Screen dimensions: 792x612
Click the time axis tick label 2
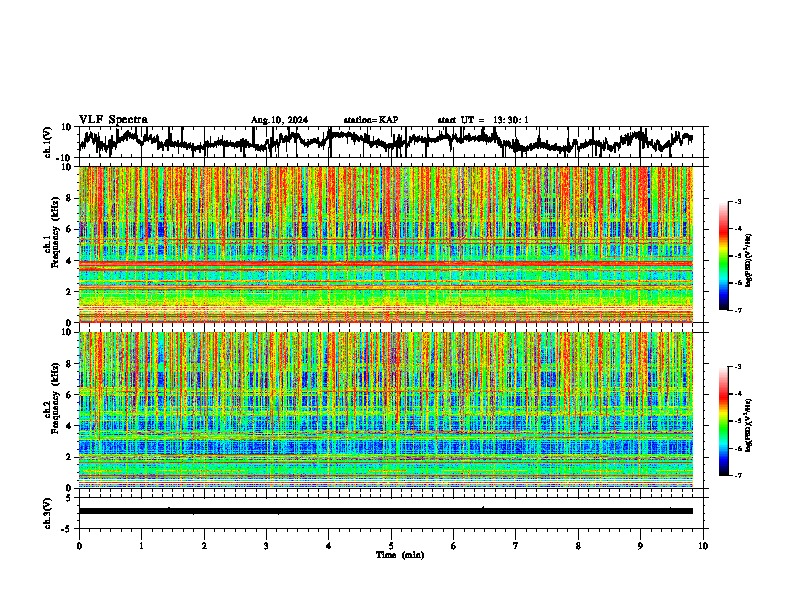(204, 546)
